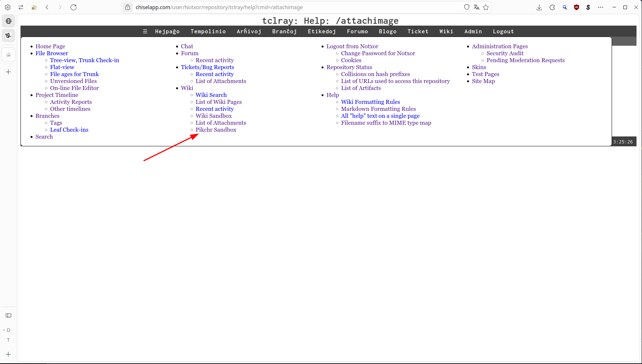Viewport: 642px width, 364px height.
Task: Select the globe workspace in sidebar
Action: click(x=8, y=21)
